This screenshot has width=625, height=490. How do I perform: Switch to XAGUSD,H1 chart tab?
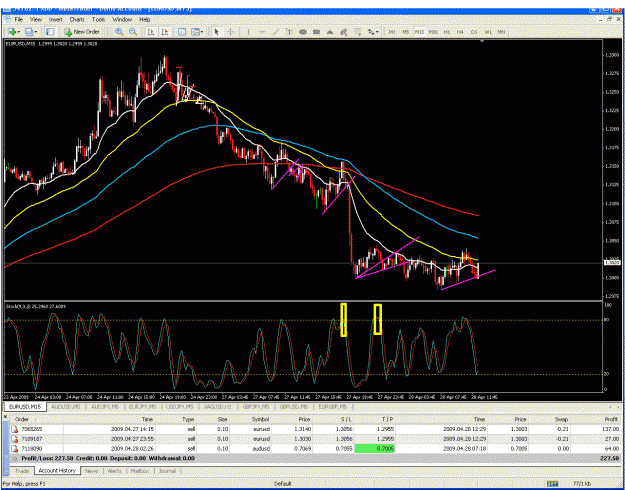point(217,407)
